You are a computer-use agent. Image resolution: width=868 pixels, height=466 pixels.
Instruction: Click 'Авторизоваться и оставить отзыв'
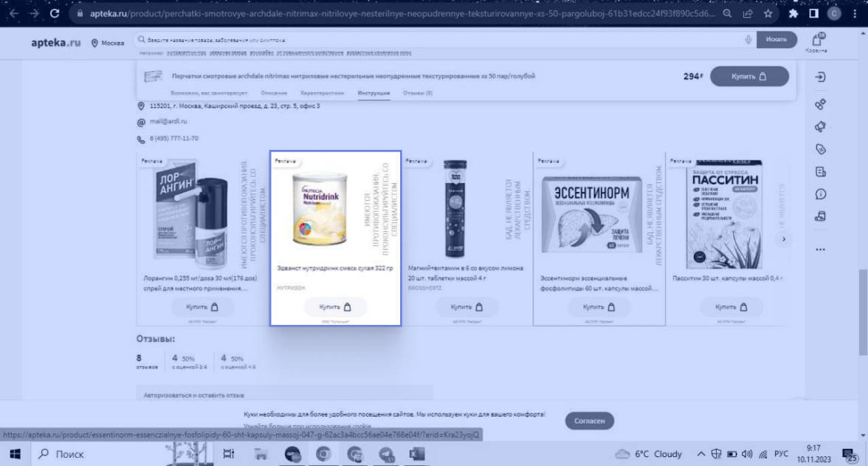(193, 395)
